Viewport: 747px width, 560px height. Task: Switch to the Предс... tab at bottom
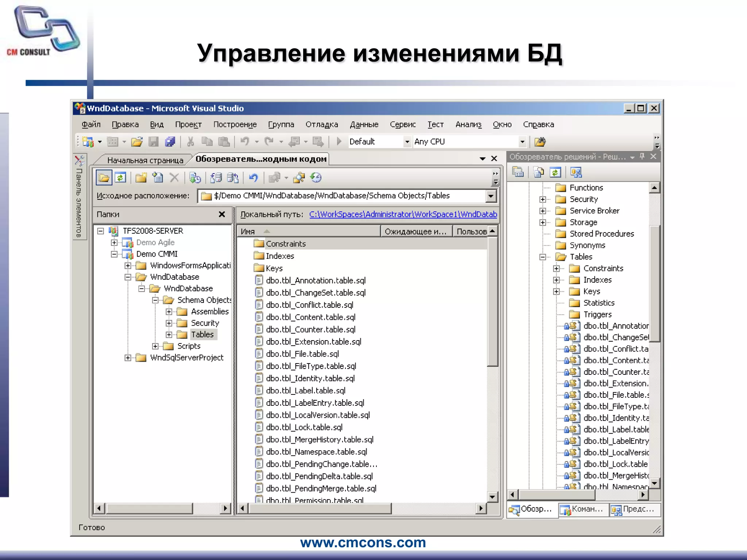pos(635,509)
